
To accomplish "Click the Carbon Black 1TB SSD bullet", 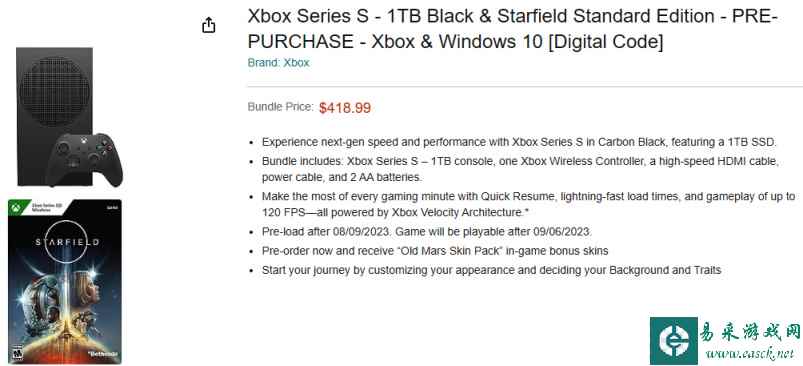I will pos(519,142).
